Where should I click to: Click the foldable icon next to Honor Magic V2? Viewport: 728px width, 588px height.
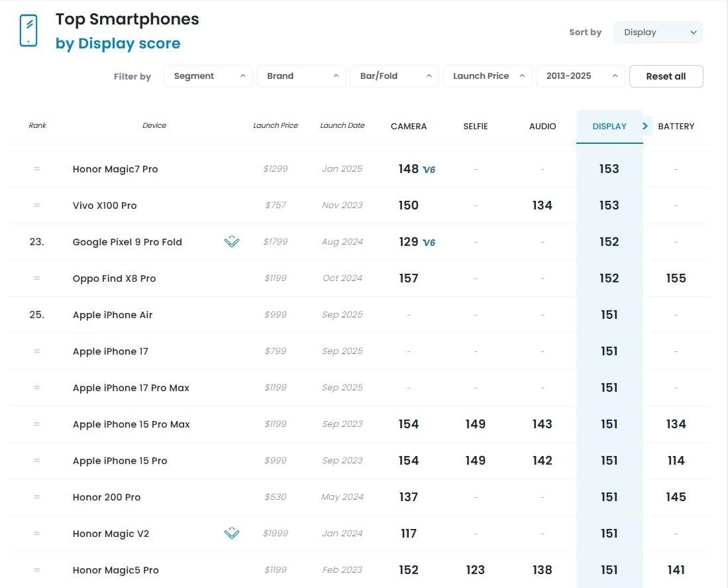point(231,534)
